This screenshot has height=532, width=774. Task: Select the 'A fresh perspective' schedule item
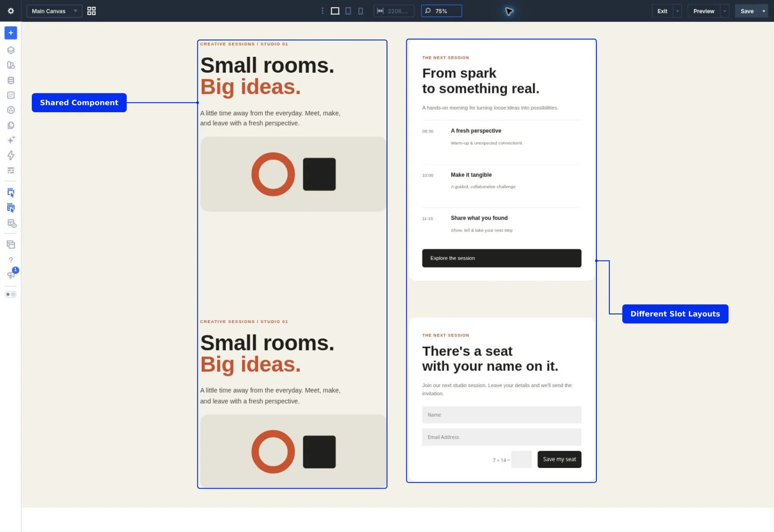476,131
